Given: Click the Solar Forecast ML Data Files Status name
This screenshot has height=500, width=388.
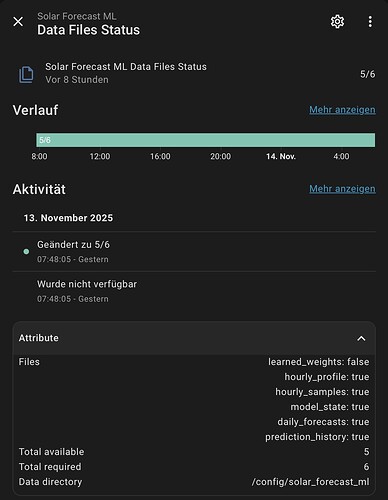Looking at the screenshot, I should (126, 67).
